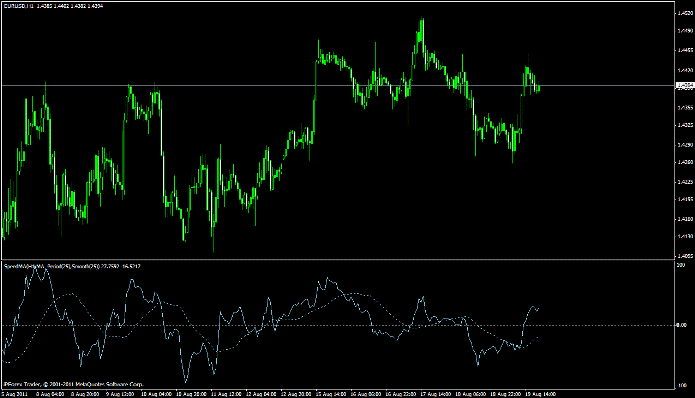Click the 12 Aug 04:00 time axis label

[x=261, y=394]
